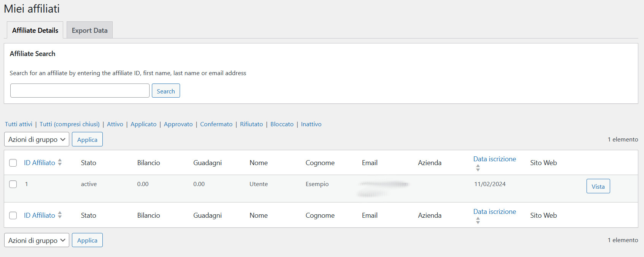Sort by Data iscrizione in the header
Image resolution: width=644 pixels, height=257 pixels.
[494, 159]
